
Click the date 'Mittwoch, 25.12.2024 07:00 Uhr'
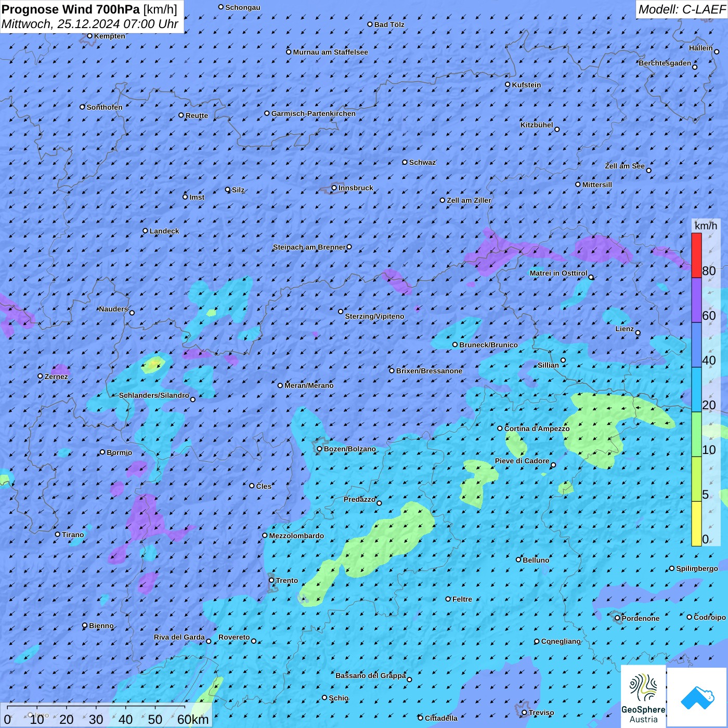90,24
